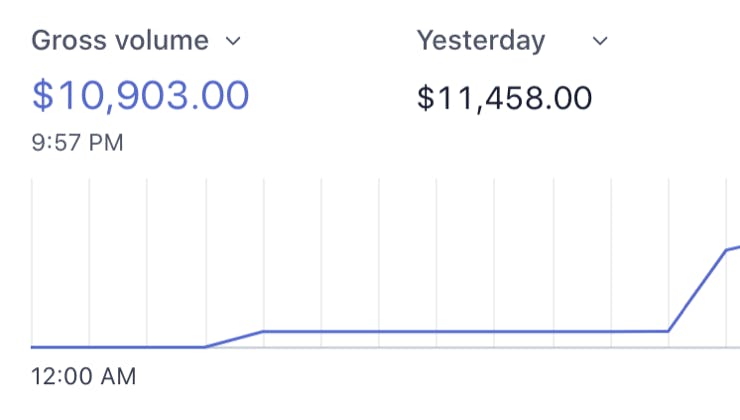Image resolution: width=740 pixels, height=420 pixels.
Task: Click the 9:57 PM timestamp
Action: tap(78, 144)
